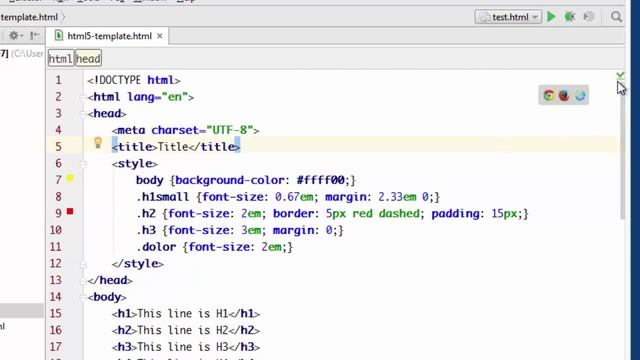The width and height of the screenshot is (640, 360).
Task: Select the head breadcrumb element
Action: 88,59
